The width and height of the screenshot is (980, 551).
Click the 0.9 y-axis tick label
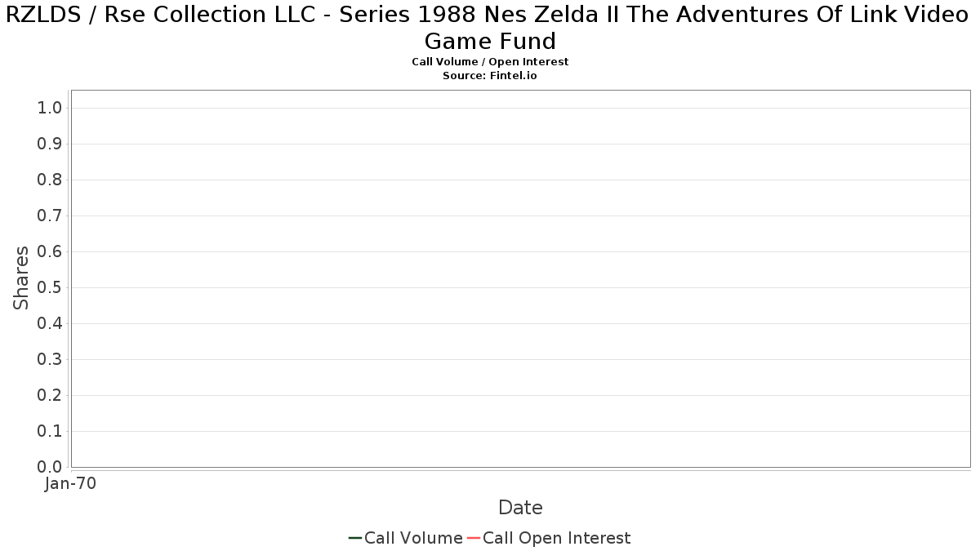(51, 144)
